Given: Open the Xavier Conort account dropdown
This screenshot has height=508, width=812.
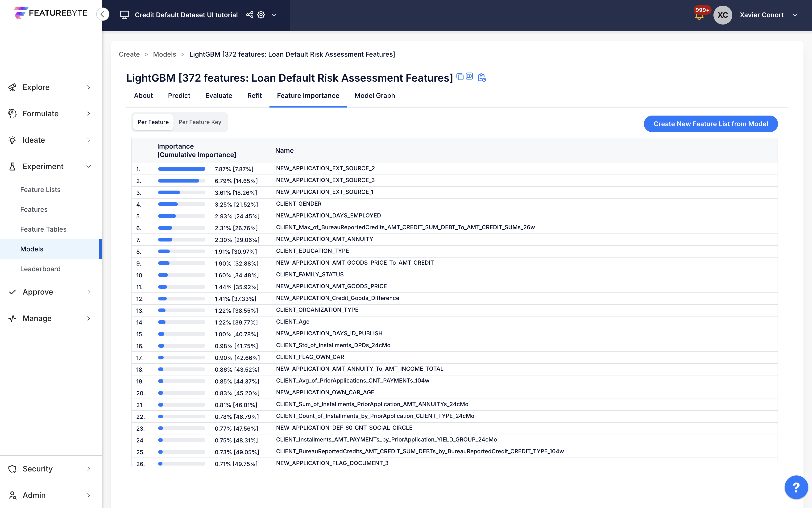Looking at the screenshot, I should click(761, 15).
